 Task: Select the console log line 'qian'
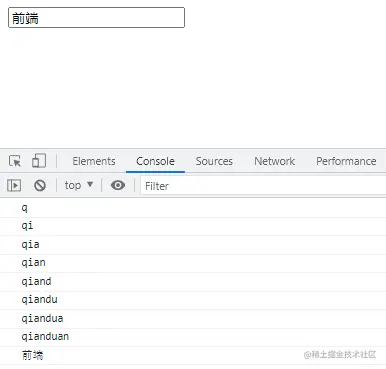(193, 263)
